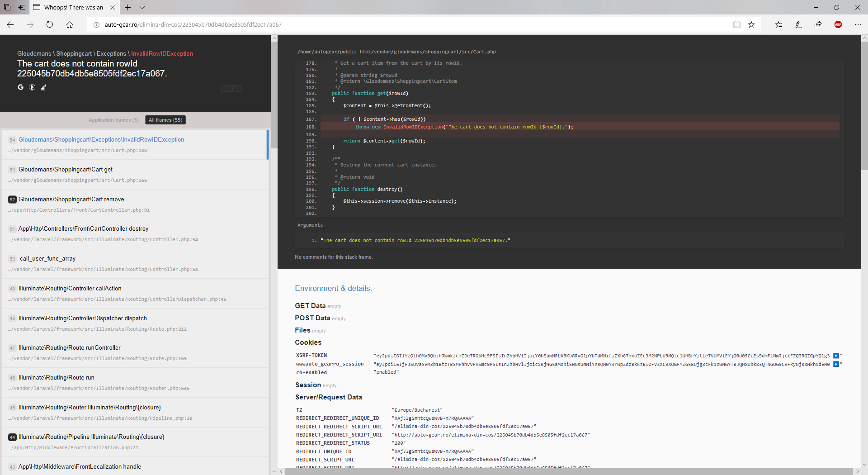Add this page to favorites star
The height and width of the screenshot is (475, 868).
click(x=751, y=24)
